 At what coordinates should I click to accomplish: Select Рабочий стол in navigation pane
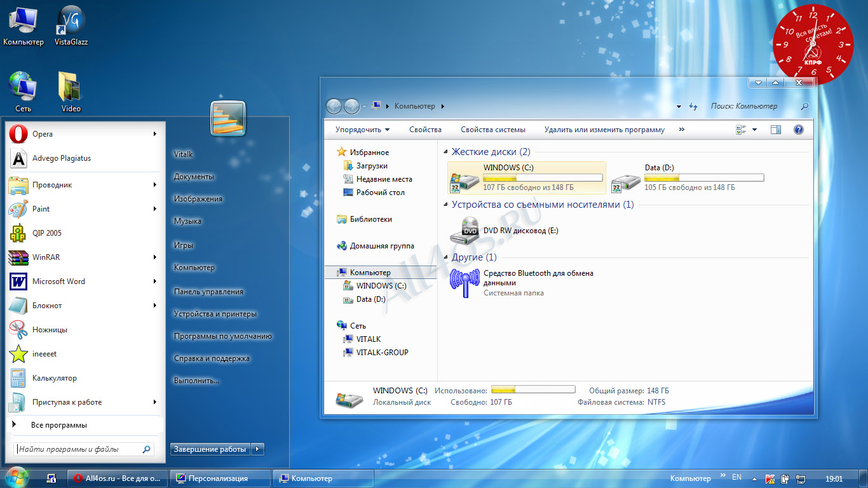(x=374, y=193)
